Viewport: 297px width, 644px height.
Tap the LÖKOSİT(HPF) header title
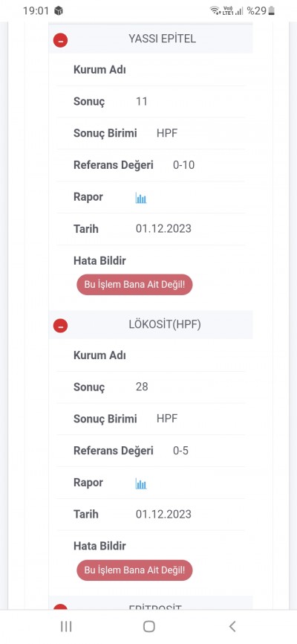165,324
